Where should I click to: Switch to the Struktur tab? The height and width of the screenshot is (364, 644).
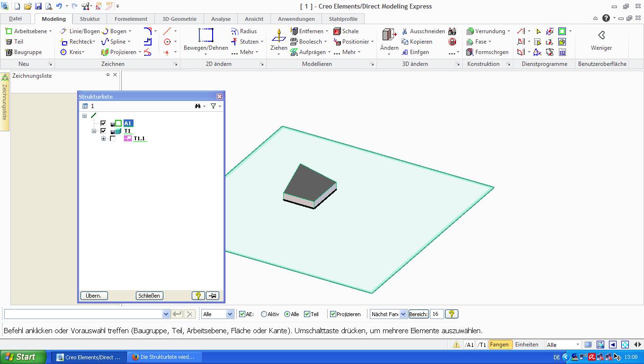click(x=90, y=19)
